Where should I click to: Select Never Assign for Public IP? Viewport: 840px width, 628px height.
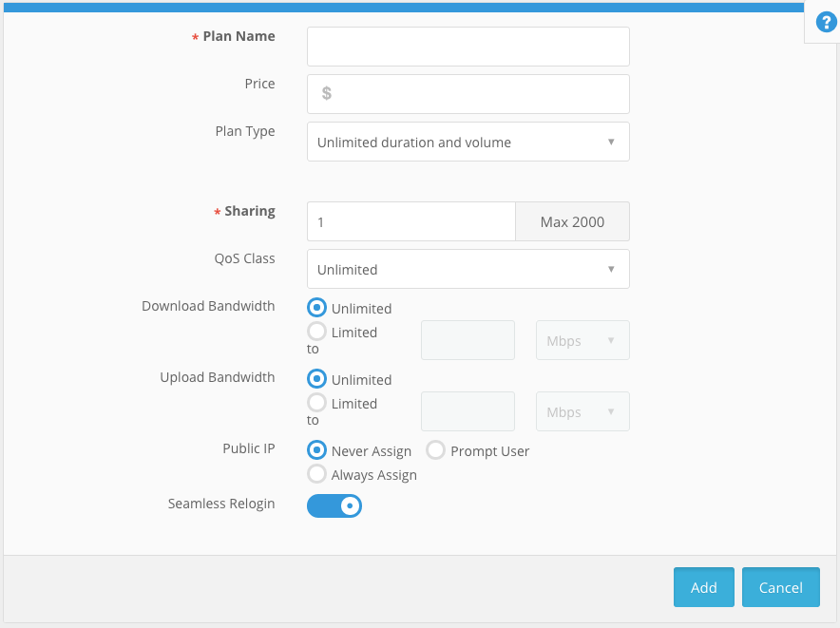317,450
